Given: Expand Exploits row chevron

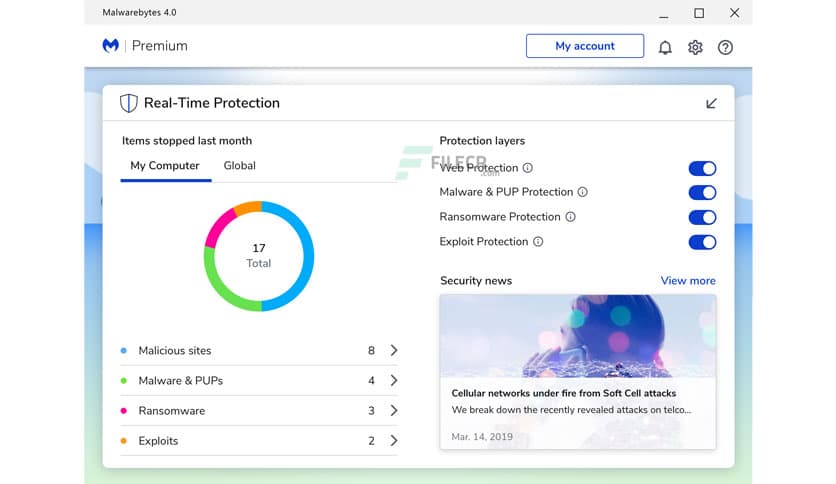Looking at the screenshot, I should pos(393,441).
